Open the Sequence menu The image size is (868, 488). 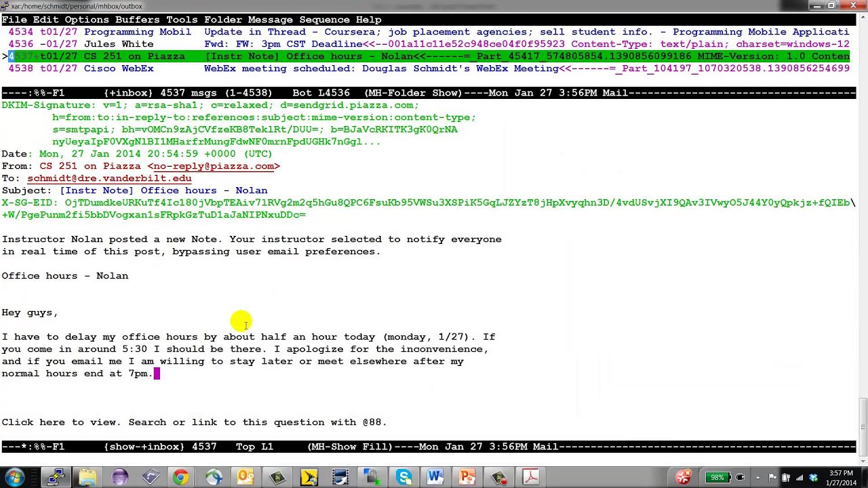coord(325,20)
